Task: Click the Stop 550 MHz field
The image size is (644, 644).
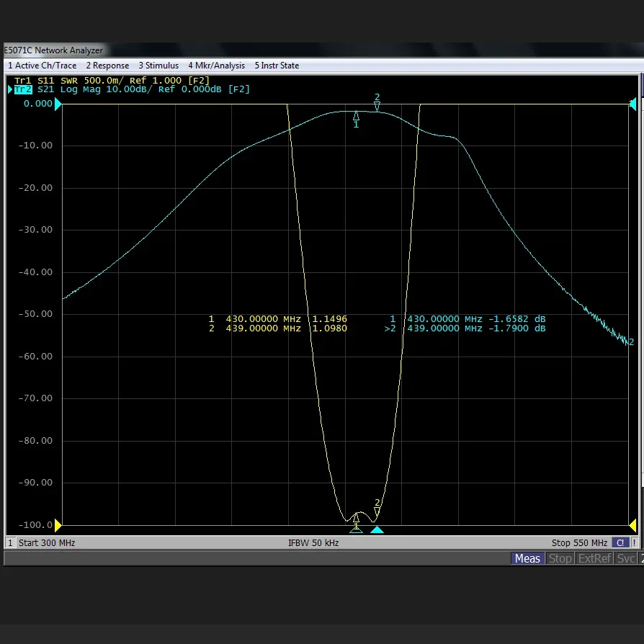Action: pos(580,542)
